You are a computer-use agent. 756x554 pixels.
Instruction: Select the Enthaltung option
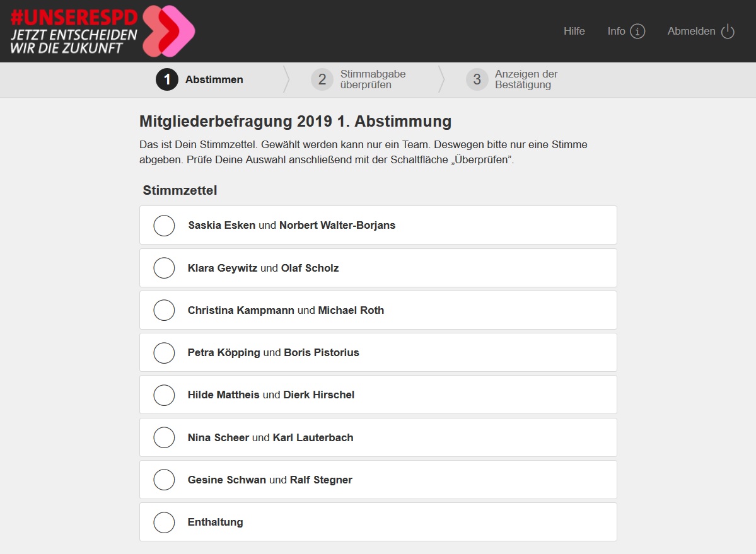tap(378, 522)
